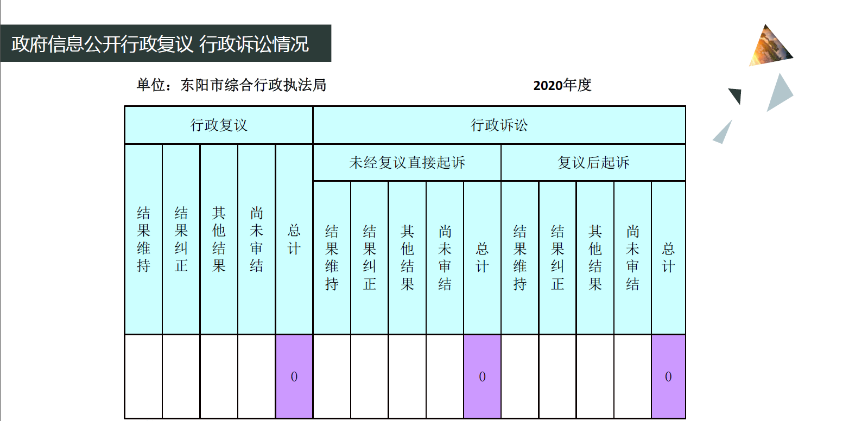
Task: Click the 2020年度 year label
Action: pyautogui.click(x=562, y=85)
